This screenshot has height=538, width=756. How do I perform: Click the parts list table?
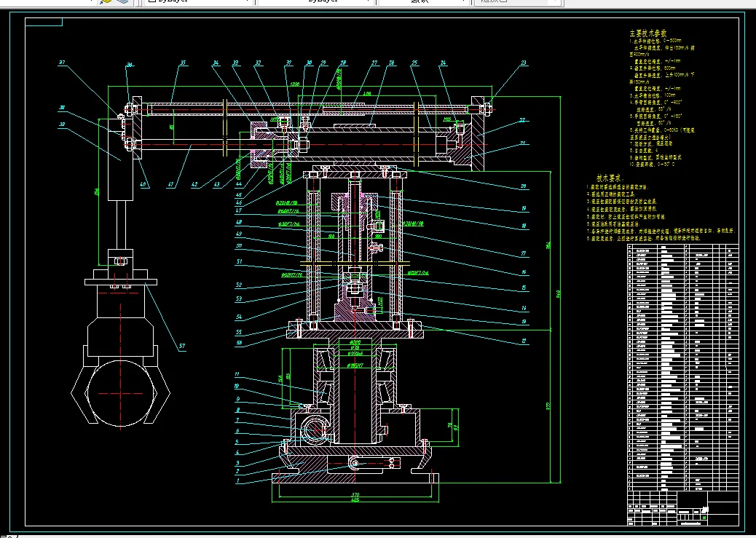coord(682,368)
